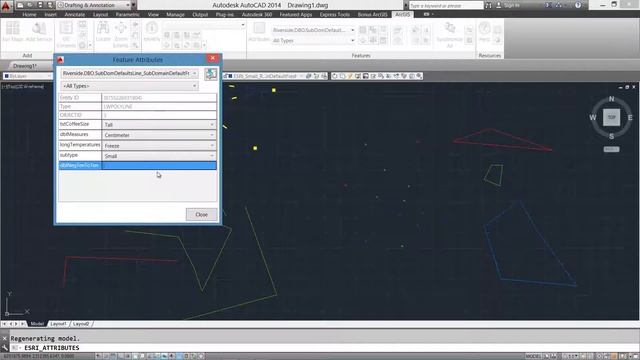Click the Esri Maps ribbon icon
This screenshot has height=360, width=640.
pos(13,32)
